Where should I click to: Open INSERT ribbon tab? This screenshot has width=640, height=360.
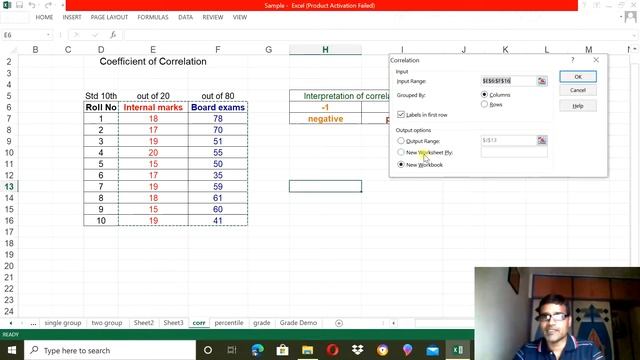click(72, 17)
